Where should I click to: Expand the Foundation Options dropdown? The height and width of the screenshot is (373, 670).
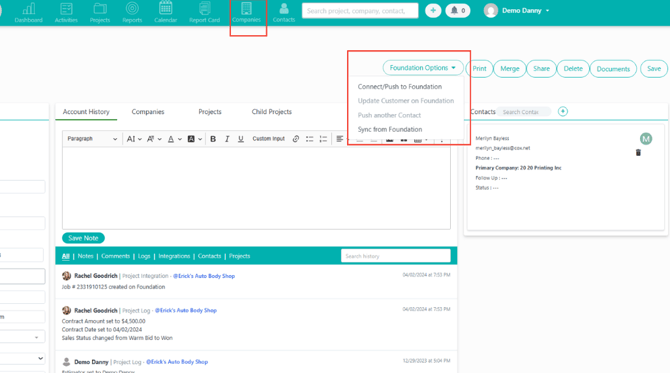[x=423, y=68]
